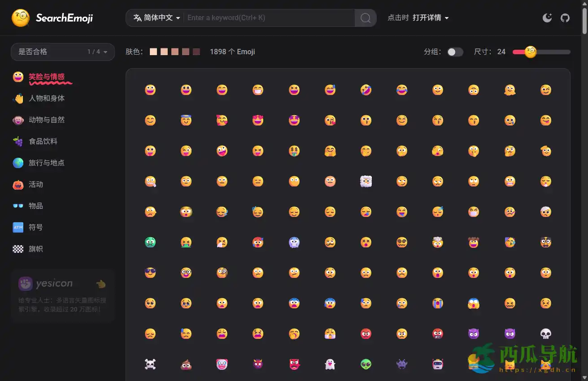
Task: Open the 旅行与地点 globe category
Action: pyautogui.click(x=47, y=163)
